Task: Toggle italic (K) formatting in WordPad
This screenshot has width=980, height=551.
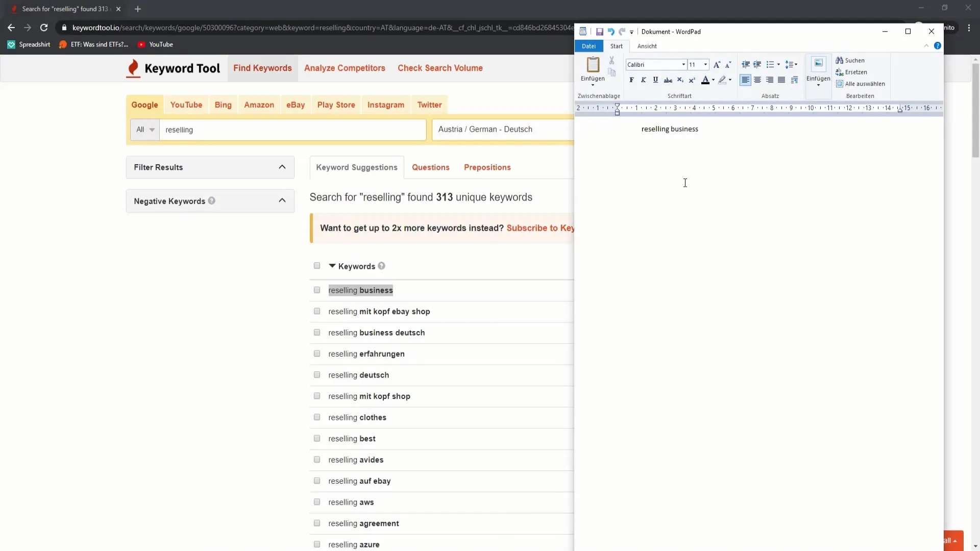Action: point(643,80)
